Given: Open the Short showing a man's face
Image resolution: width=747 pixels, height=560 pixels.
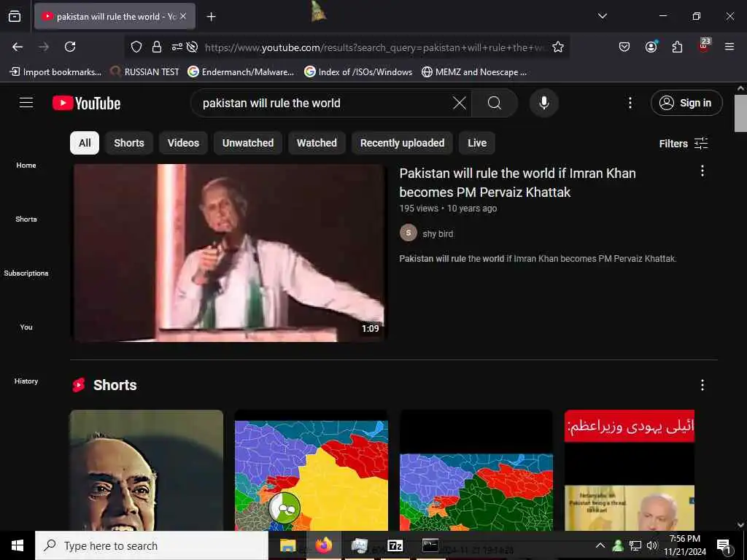Looking at the screenshot, I should pos(146,470).
